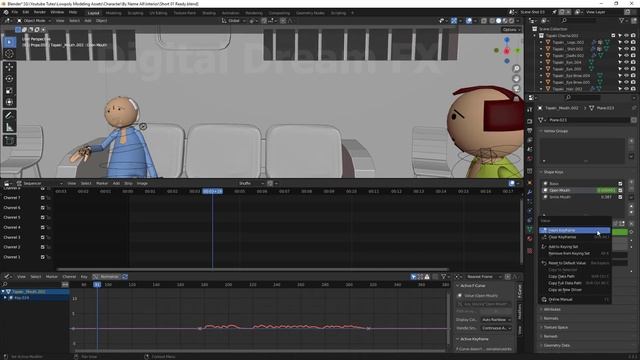The width and height of the screenshot is (640, 360).
Task: Open the Object Data properties green triangle tab
Action: (x=530, y=229)
